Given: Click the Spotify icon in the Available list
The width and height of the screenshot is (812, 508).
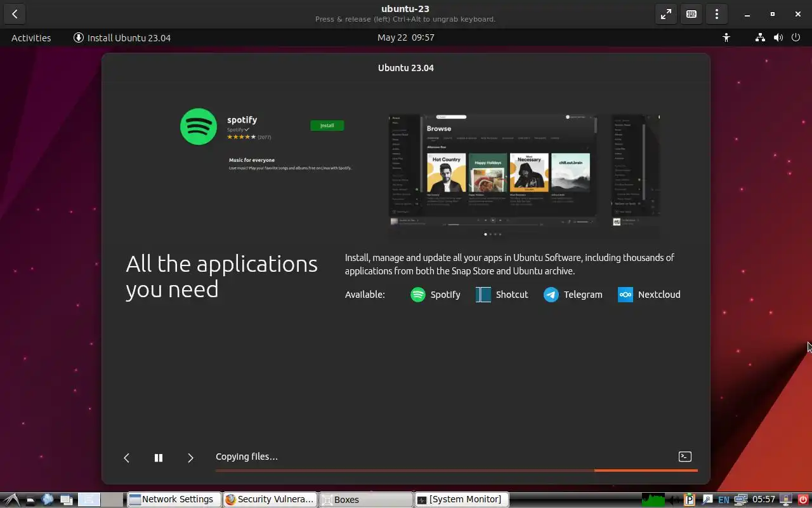Looking at the screenshot, I should (x=418, y=295).
